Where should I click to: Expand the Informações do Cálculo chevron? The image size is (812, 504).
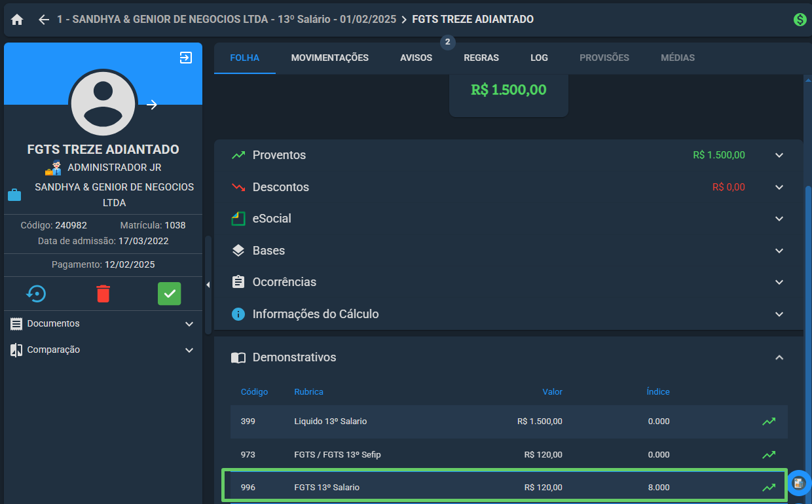pyautogui.click(x=779, y=314)
